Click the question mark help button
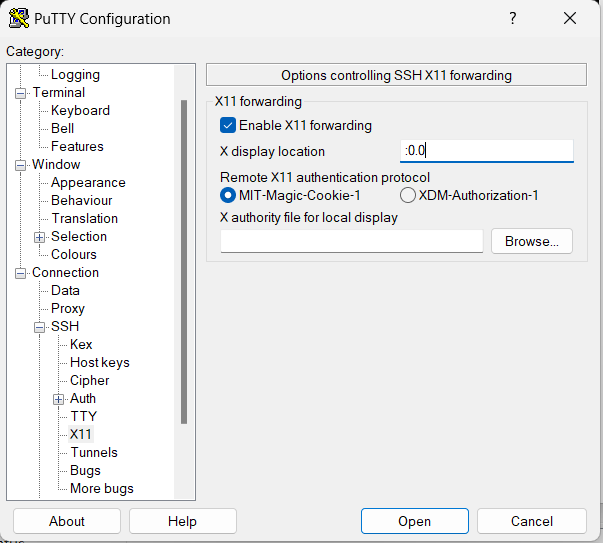This screenshot has height=543, width=603. (513, 18)
